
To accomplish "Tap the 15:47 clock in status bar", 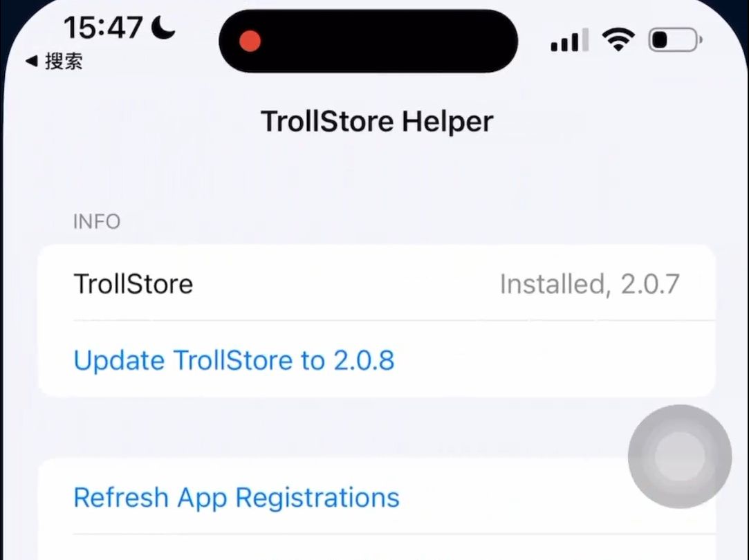I will point(102,27).
